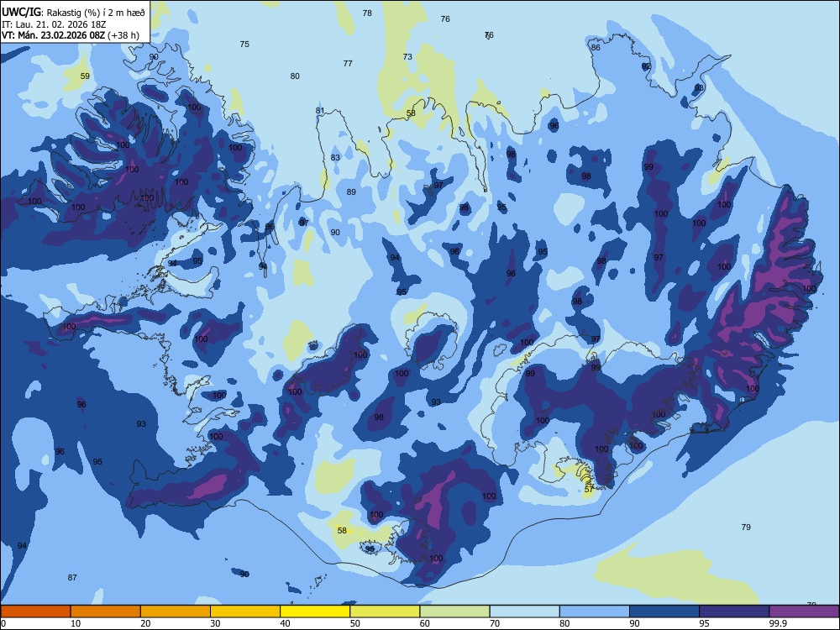Click the map value '57' on the coast
This screenshot has width=840, height=630.
(x=589, y=489)
